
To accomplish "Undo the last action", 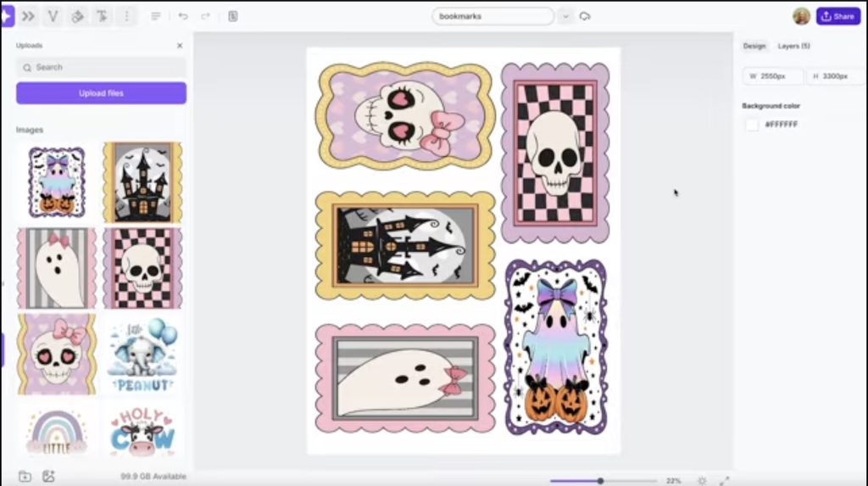I will (x=183, y=17).
